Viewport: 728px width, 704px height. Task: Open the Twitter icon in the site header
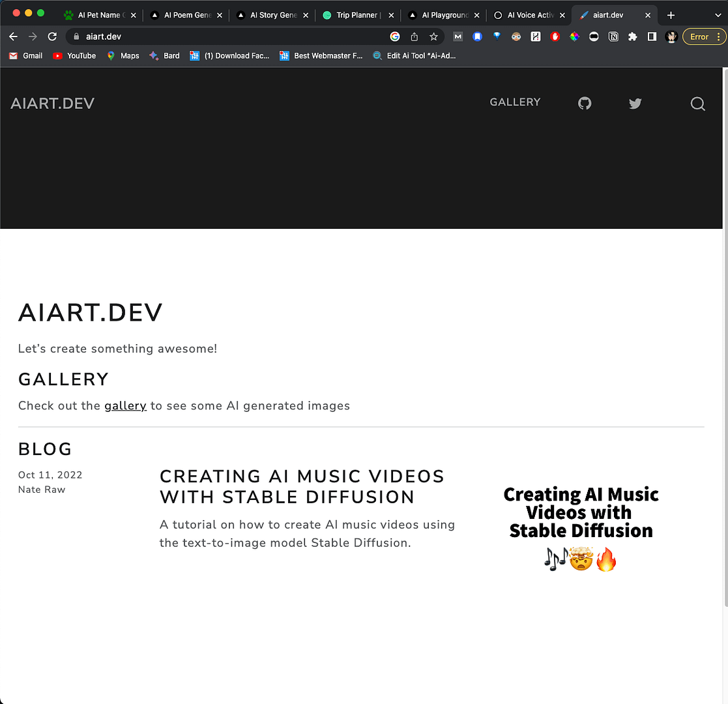pos(635,103)
